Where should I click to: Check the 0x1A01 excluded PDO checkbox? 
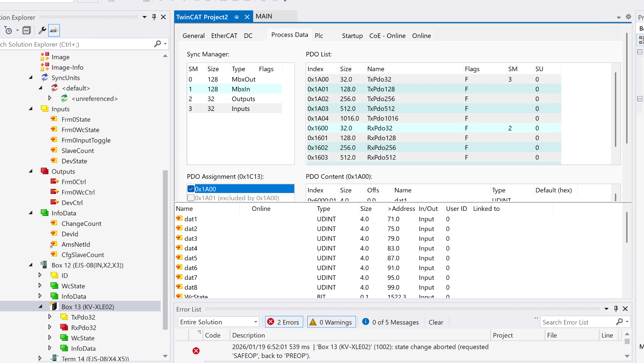[191, 198]
